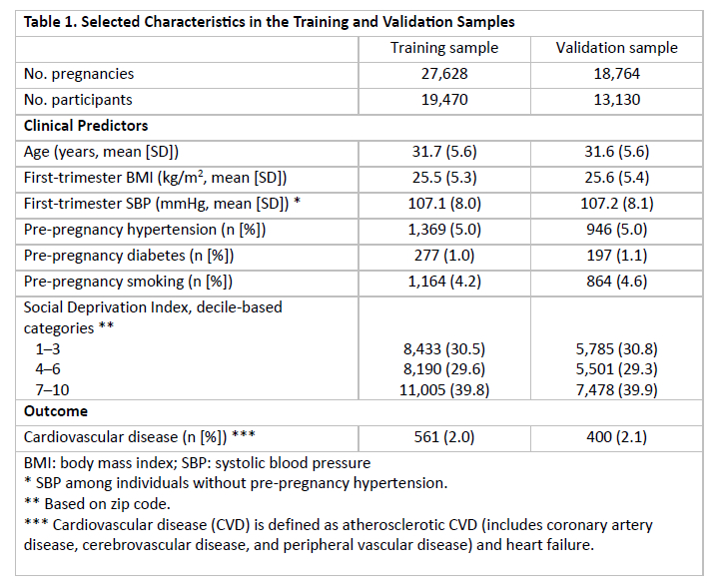
Task: Click the 27,628 training pregnancies cell
Action: click(x=443, y=73)
